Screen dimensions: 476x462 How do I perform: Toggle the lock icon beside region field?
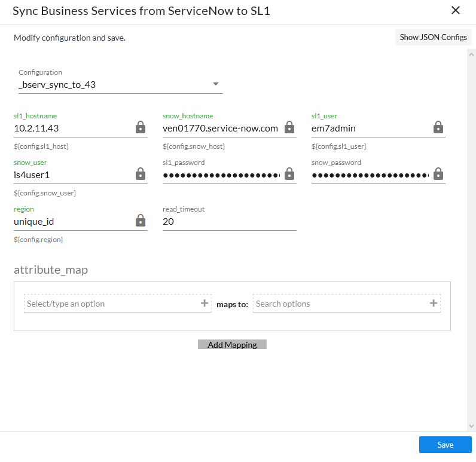(140, 221)
